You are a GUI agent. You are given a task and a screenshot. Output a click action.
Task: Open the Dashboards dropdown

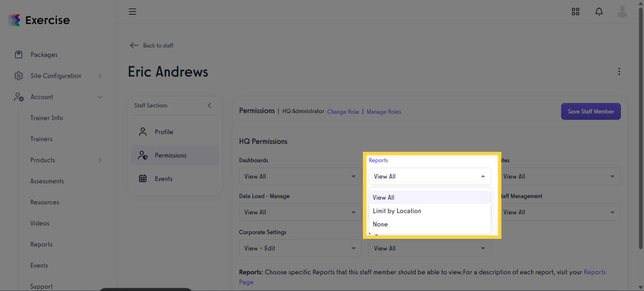[x=300, y=177]
